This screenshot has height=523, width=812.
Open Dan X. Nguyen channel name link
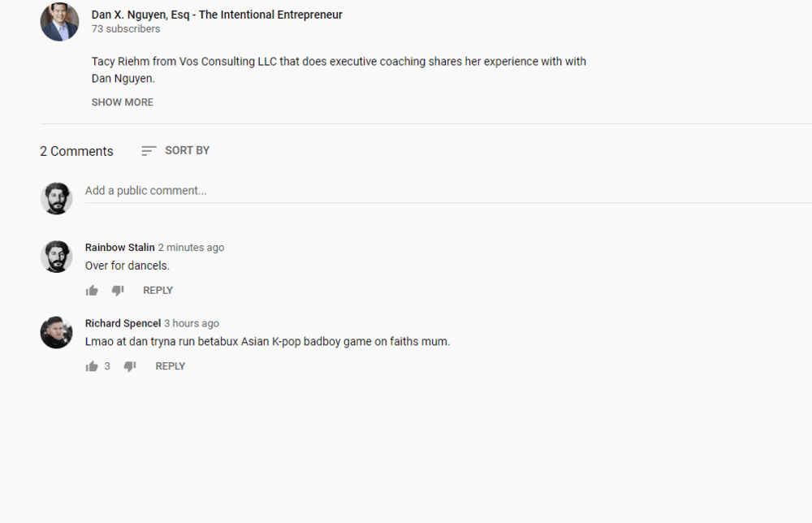point(217,15)
